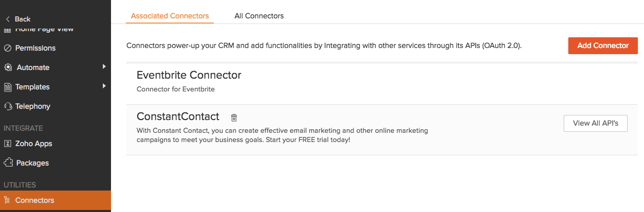Viewport: 644px width, 212px height.
Task: Open Telephony via headset icon
Action: coord(8,106)
